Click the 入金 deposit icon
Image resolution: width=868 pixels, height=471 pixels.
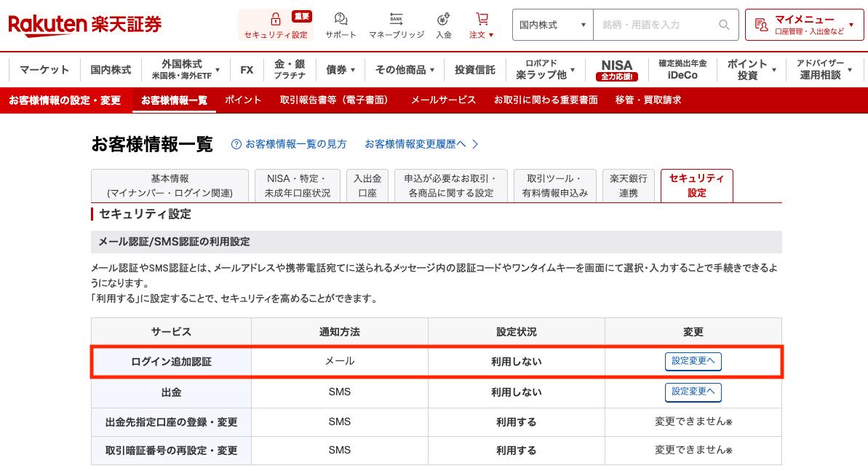pyautogui.click(x=443, y=20)
